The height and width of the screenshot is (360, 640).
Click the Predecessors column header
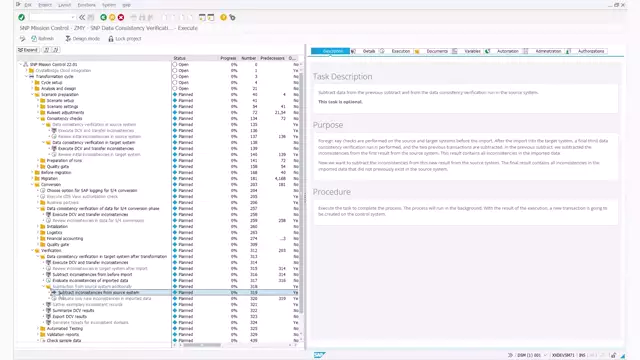(272, 58)
